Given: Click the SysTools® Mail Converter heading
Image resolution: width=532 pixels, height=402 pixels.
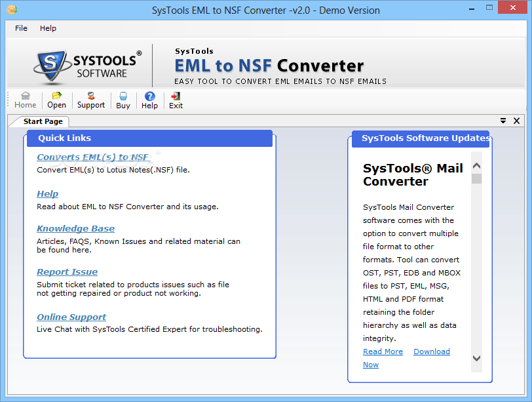Looking at the screenshot, I should tap(413, 174).
